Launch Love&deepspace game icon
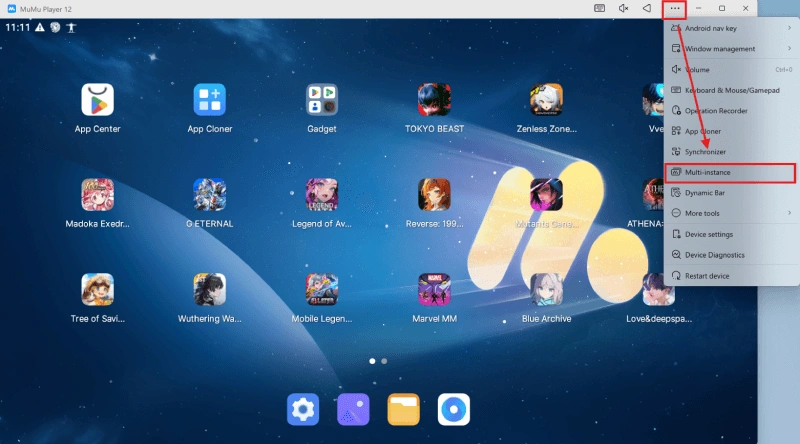 tap(658, 290)
